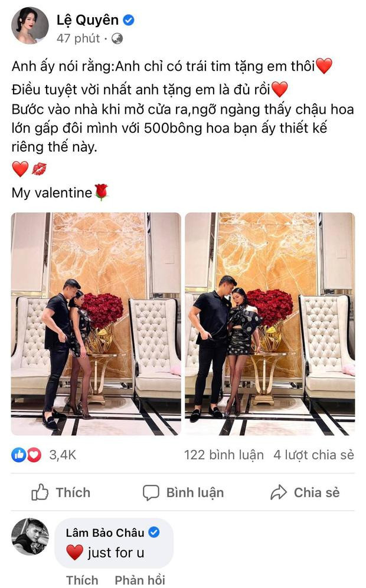Image resolution: width=366 pixels, height=588 pixels.
Task: Click the thumbs-up icon next to Thích
Action: point(40,492)
